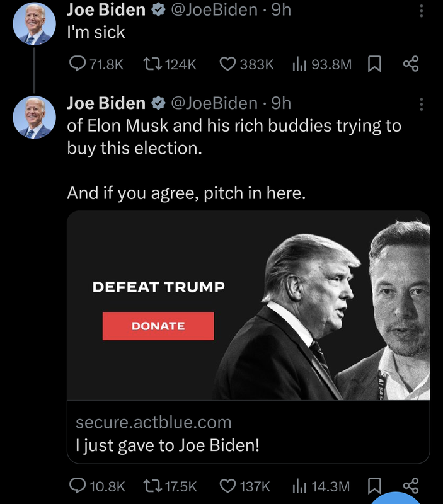The image size is (443, 504).
Task: View analytics showing 14.3M views
Action: pyautogui.click(x=299, y=486)
